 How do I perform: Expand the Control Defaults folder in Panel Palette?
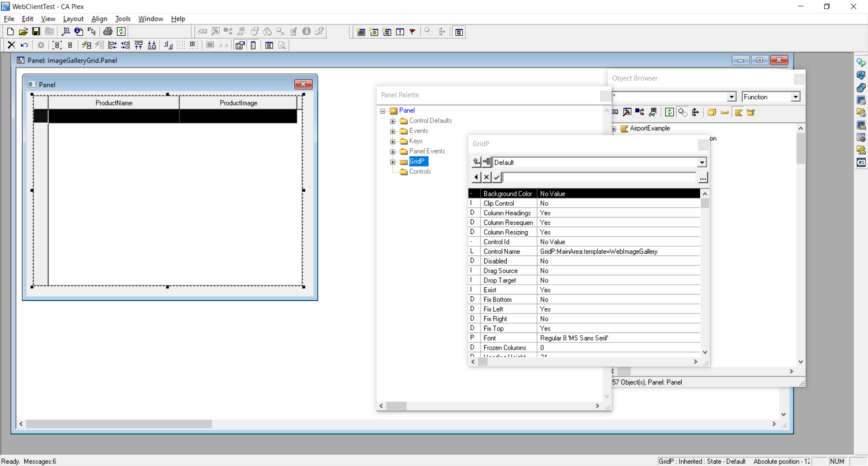click(393, 121)
